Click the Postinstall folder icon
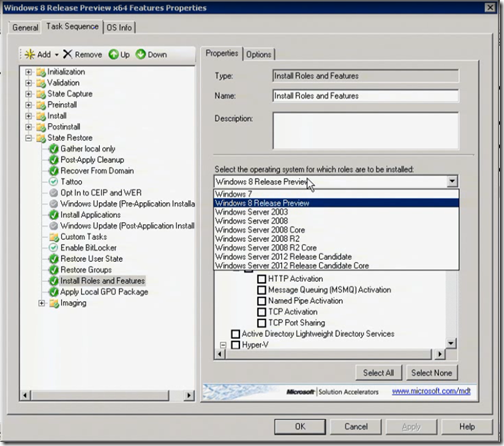The image size is (504, 446). pyautogui.click(x=41, y=127)
